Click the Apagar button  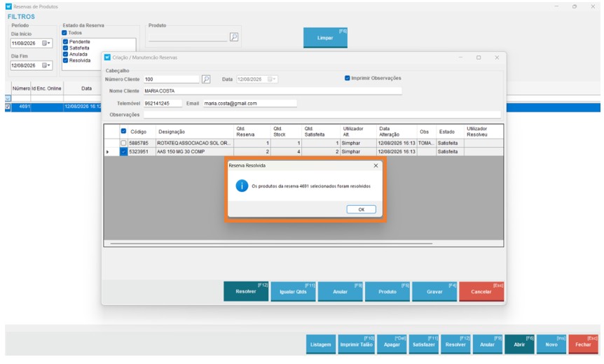(392, 344)
